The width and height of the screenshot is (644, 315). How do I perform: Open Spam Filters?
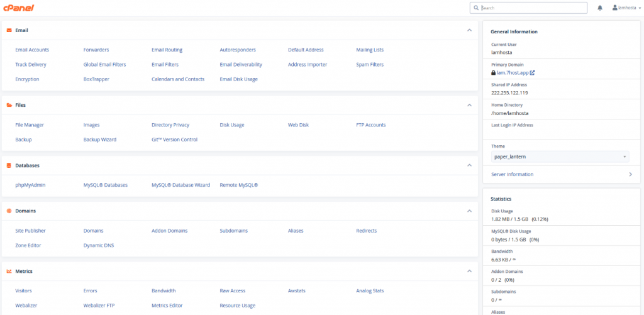(370, 65)
